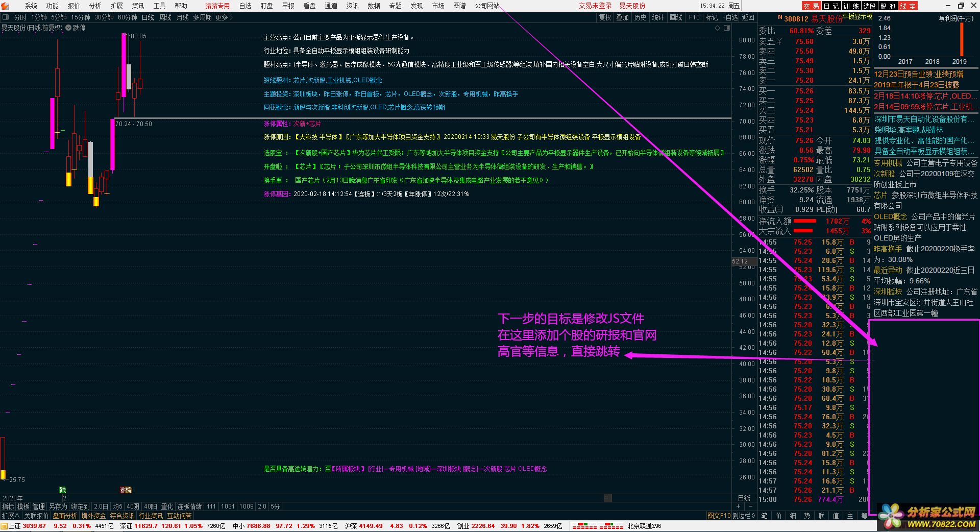This screenshot has height=532, width=980.
Task: Switch to the 分时 chart period
Action: coord(20,17)
